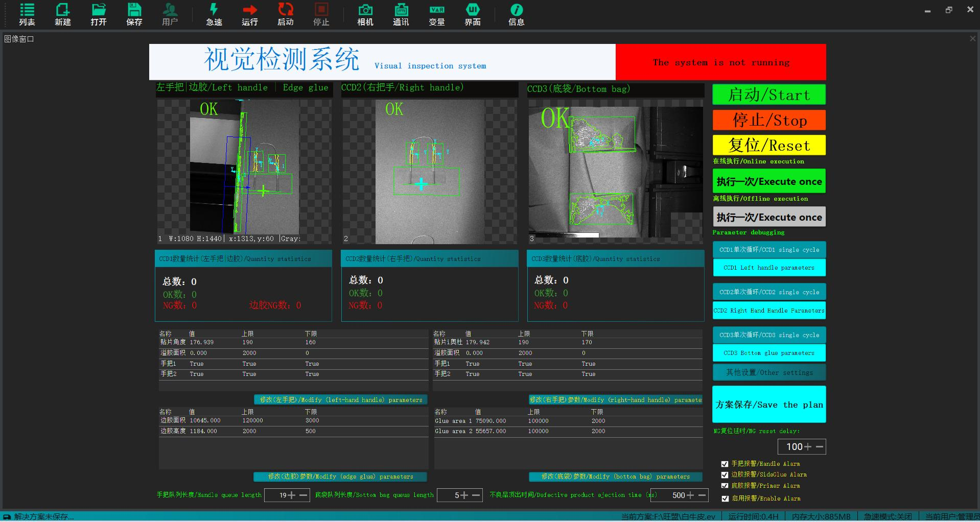Click the 停止 (Stop) toolbar icon
The height and width of the screenshot is (522, 980).
pos(321,14)
